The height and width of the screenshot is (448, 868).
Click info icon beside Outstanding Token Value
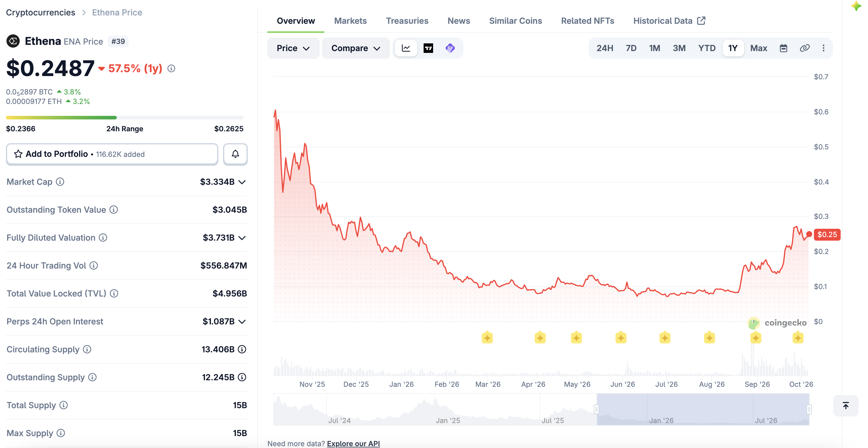tap(114, 210)
